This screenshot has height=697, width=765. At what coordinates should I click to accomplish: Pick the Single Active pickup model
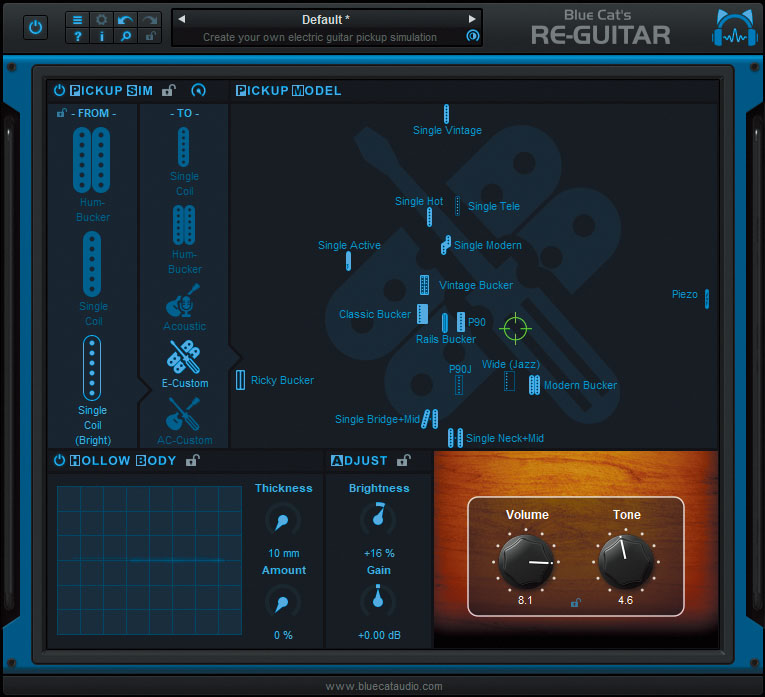pos(348,261)
